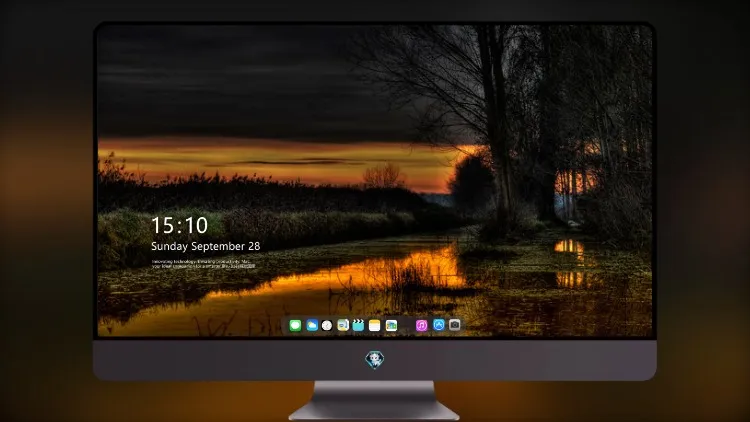
Task: Open the green Messages app in dock
Action: pyautogui.click(x=295, y=326)
